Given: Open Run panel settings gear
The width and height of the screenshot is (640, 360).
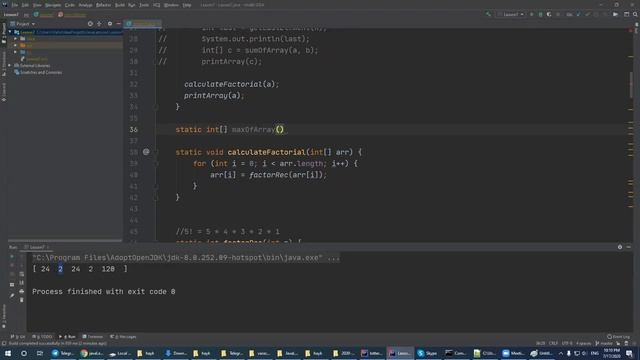Looking at the screenshot, I should [x=620, y=247].
